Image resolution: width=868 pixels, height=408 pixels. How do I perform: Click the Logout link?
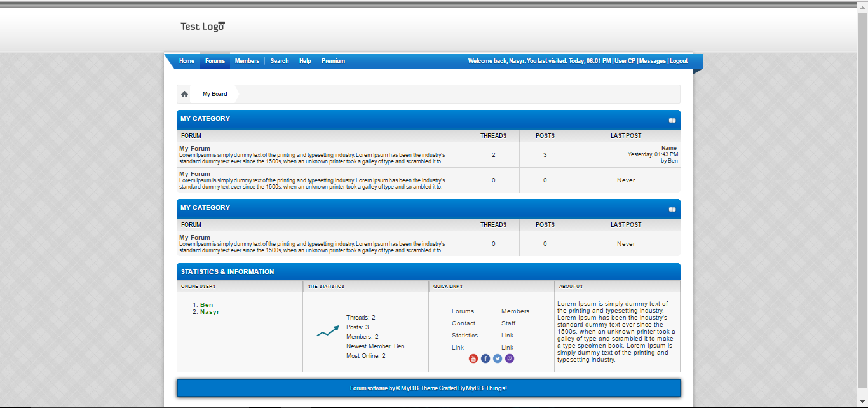pos(679,61)
